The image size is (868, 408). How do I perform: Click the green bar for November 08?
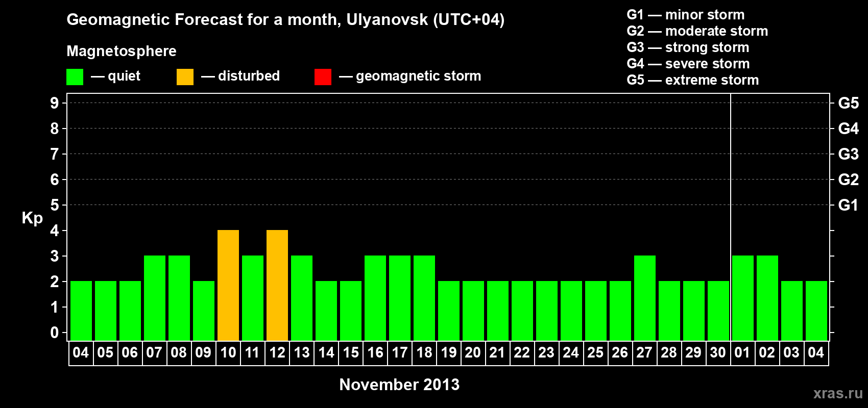(x=179, y=298)
